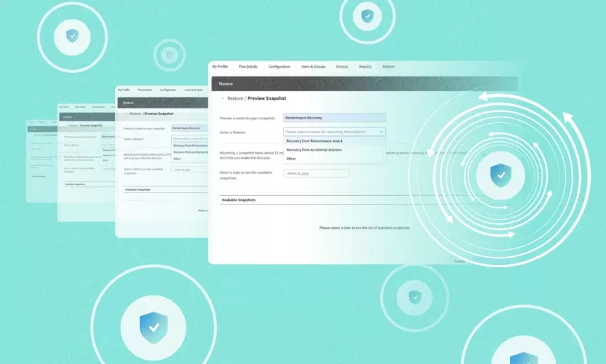606x364 pixels.
Task: Click the back arrow beside the Restore breadcrumb in front window
Action: 222,98
